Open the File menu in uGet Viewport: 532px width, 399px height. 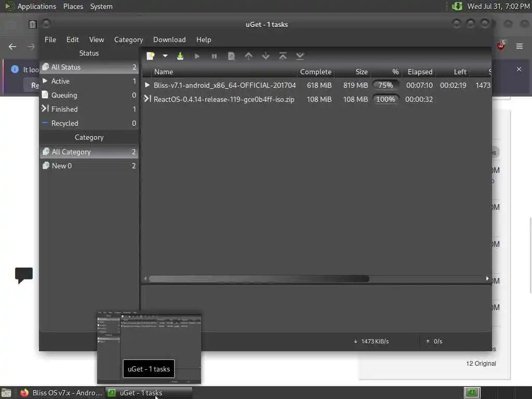(x=50, y=39)
